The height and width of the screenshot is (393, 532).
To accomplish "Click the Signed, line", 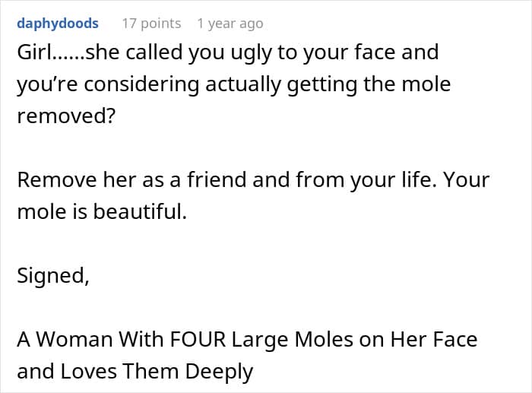I will click(x=52, y=276).
